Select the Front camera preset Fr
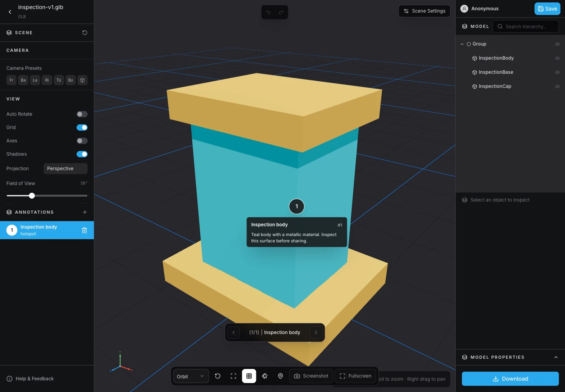Viewport: 565px width, 392px height. 11,80
